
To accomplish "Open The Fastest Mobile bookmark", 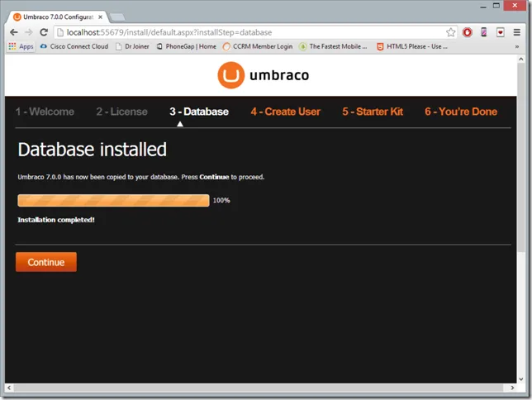I will pos(333,46).
